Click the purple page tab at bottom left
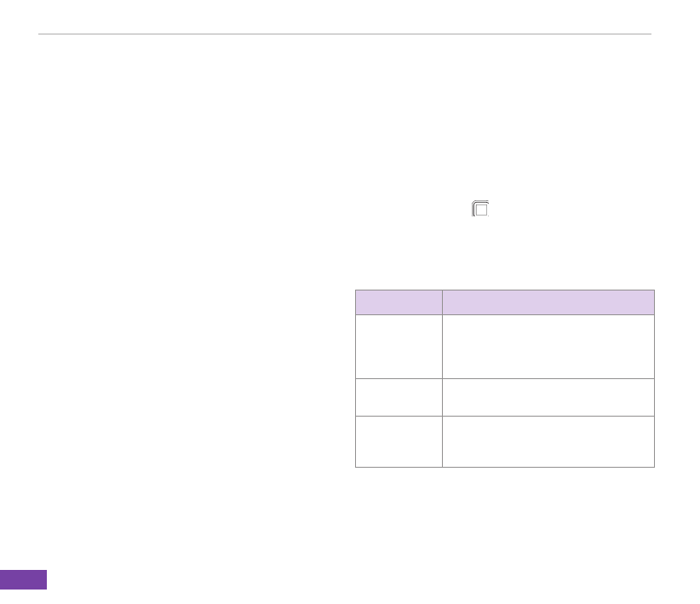 pos(23,579)
